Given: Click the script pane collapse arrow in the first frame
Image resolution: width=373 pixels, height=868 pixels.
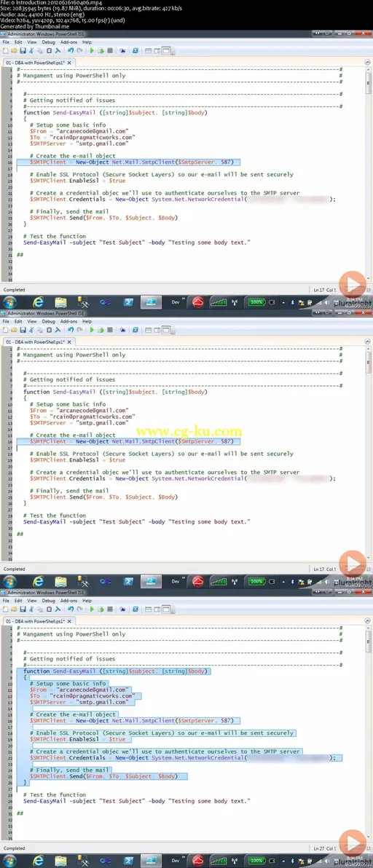Looking at the screenshot, I should [368, 63].
